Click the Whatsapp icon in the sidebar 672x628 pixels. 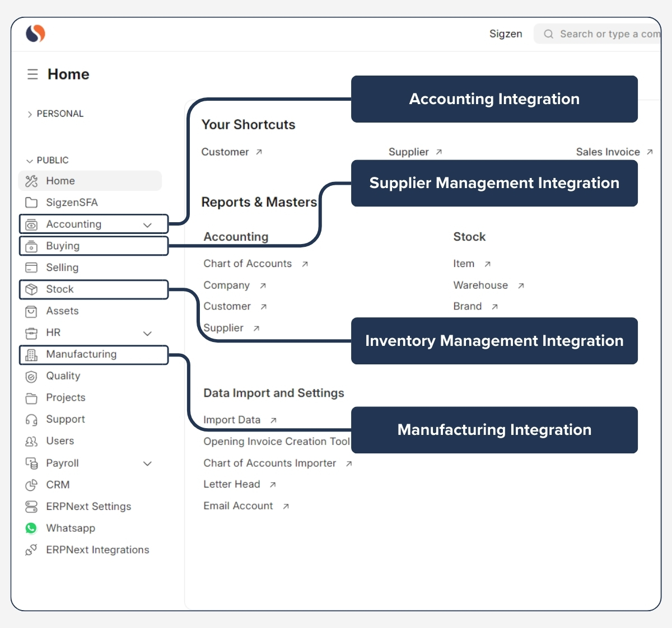coord(31,528)
